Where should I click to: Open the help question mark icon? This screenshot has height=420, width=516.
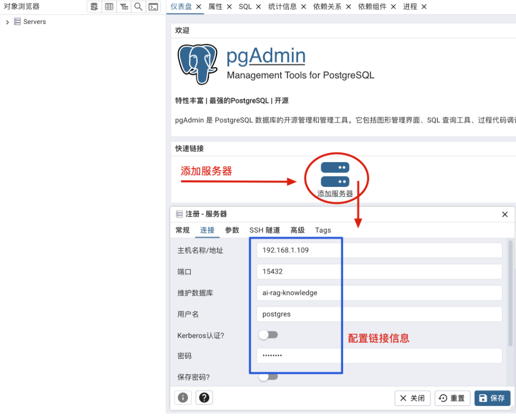point(204,397)
